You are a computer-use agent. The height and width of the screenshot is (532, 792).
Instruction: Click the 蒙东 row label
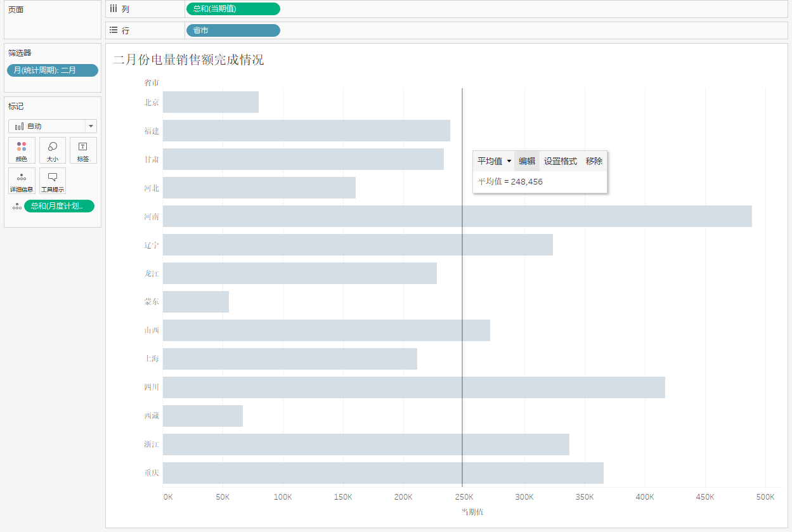point(152,302)
